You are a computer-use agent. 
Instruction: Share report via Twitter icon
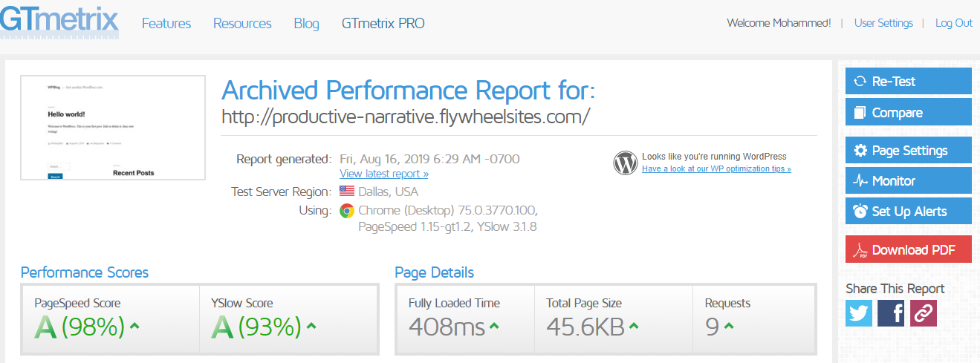pos(859,313)
